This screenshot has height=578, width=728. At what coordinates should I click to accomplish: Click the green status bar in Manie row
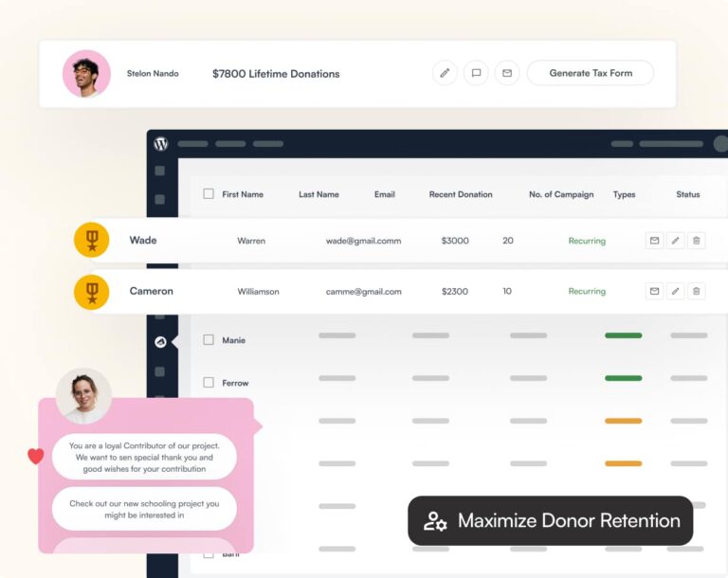623,335
